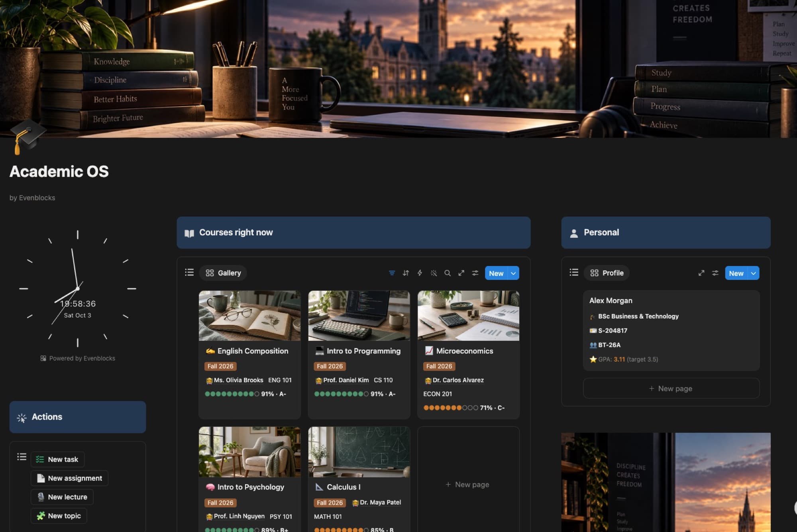Viewport: 797px width, 532px height.
Task: Open the Intro to Programming card thumbnail
Action: point(359,315)
